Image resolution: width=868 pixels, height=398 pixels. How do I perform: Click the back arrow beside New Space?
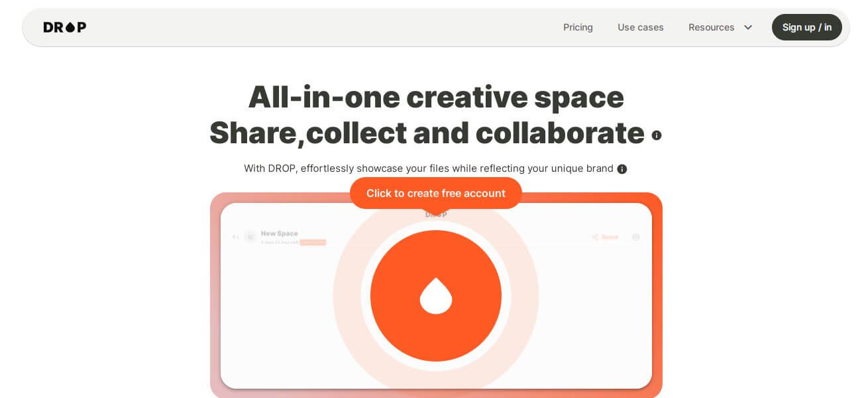coord(235,237)
